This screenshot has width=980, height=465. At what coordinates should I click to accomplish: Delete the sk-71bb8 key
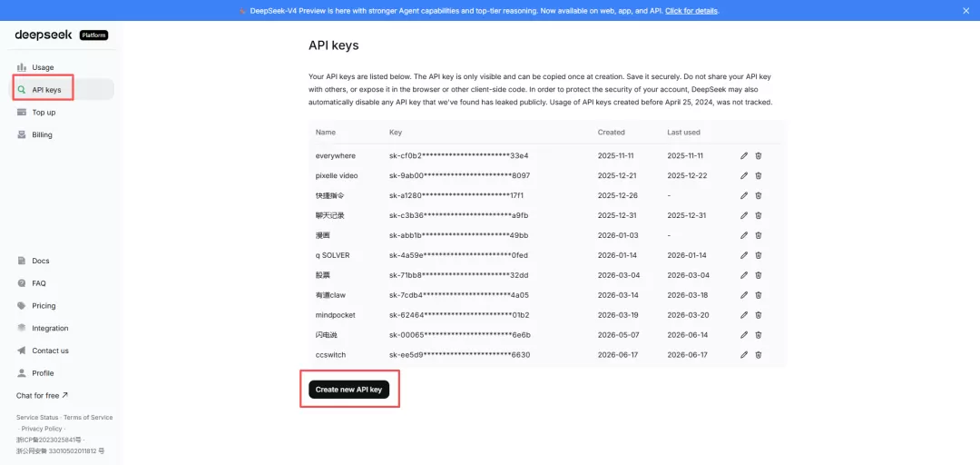pyautogui.click(x=758, y=275)
